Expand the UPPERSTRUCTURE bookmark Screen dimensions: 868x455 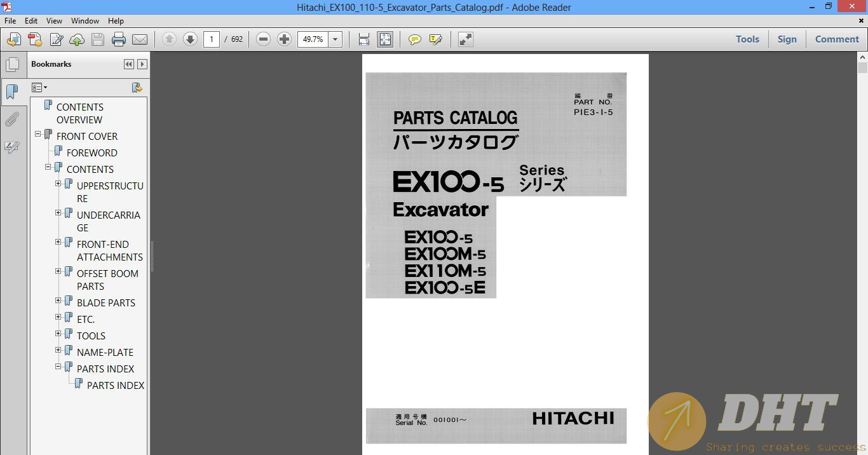pyautogui.click(x=58, y=184)
